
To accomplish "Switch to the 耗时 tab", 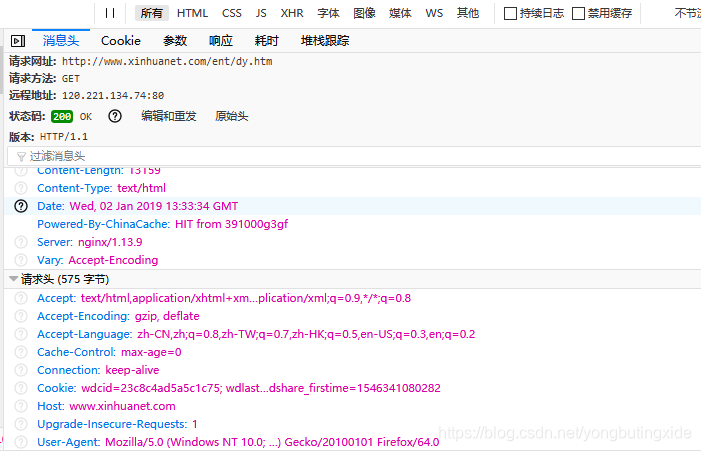I will (266, 41).
